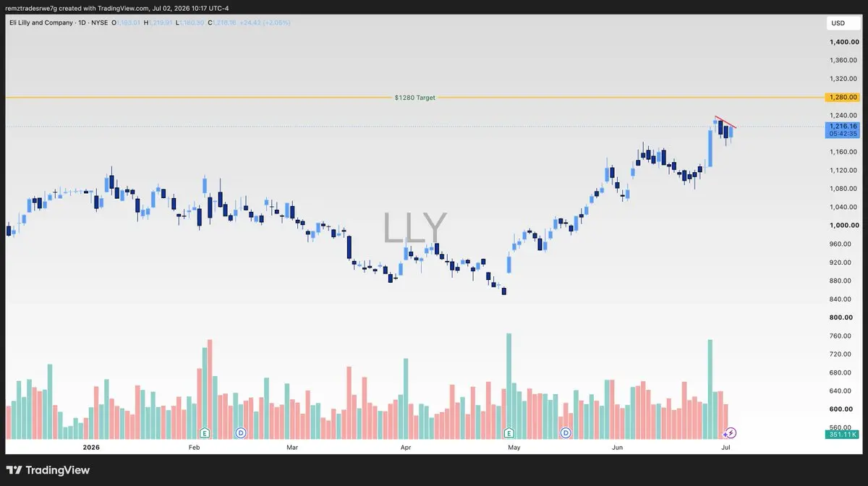
Task: Click the 'Feb' label on the time axis
Action: 194,448
